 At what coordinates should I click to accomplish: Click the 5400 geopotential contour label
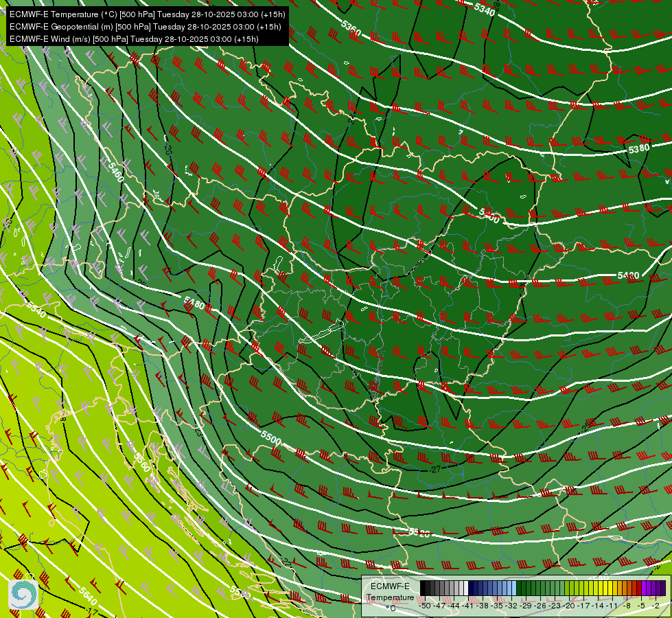pos(489,216)
